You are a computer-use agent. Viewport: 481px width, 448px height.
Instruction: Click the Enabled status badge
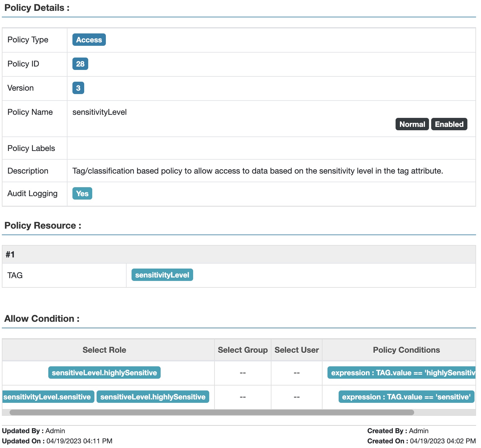pos(449,124)
